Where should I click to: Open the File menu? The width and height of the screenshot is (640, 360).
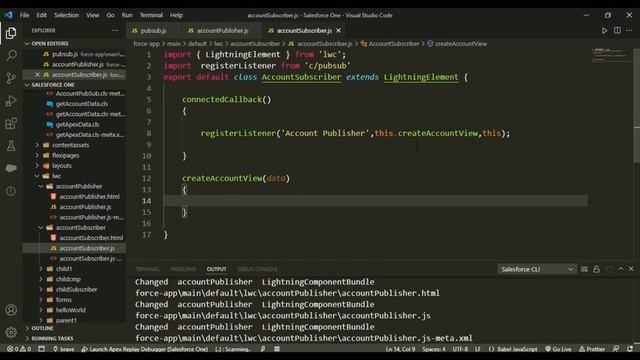(24, 15)
